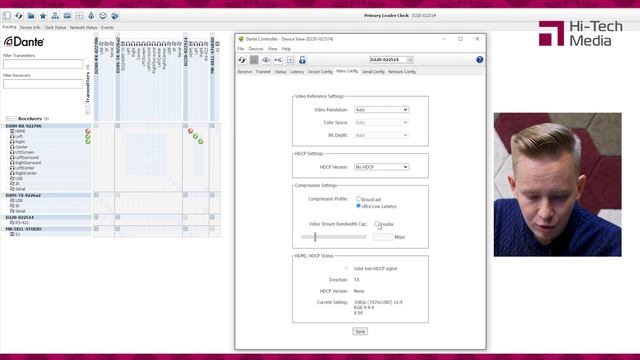Select the Broadcast compression profile
Image resolution: width=640 pixels, height=360 pixels.
358,199
